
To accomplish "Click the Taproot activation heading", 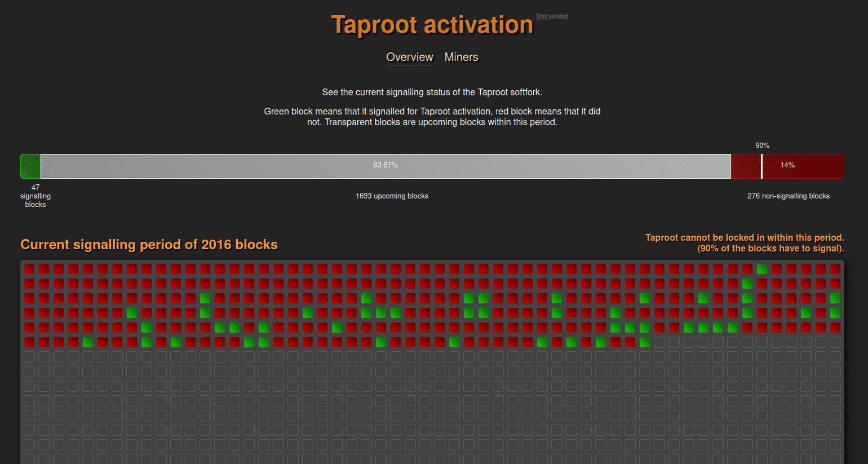I will tap(432, 24).
